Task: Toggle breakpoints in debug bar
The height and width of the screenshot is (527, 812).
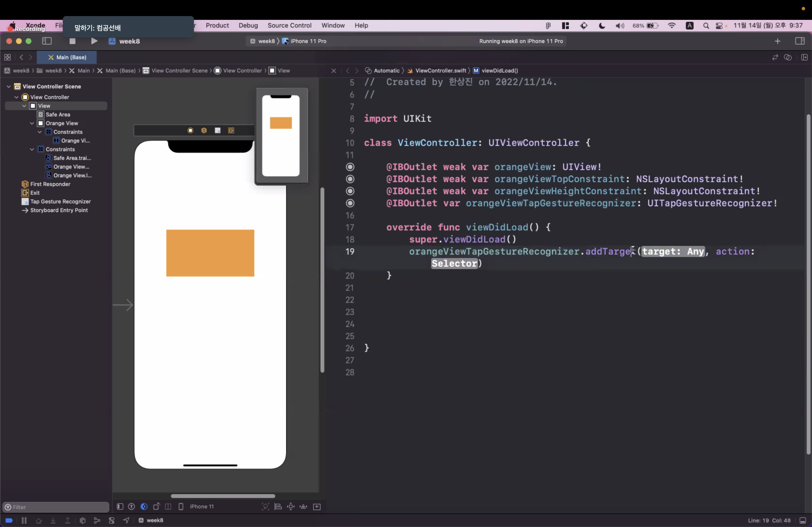Action: tap(9, 521)
